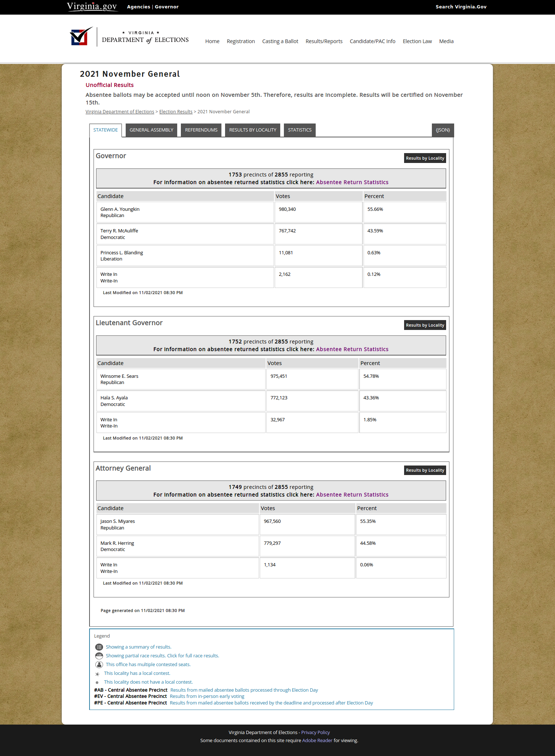Follow the Election Results breadcrumb link
This screenshot has height=756, width=555.
click(176, 112)
